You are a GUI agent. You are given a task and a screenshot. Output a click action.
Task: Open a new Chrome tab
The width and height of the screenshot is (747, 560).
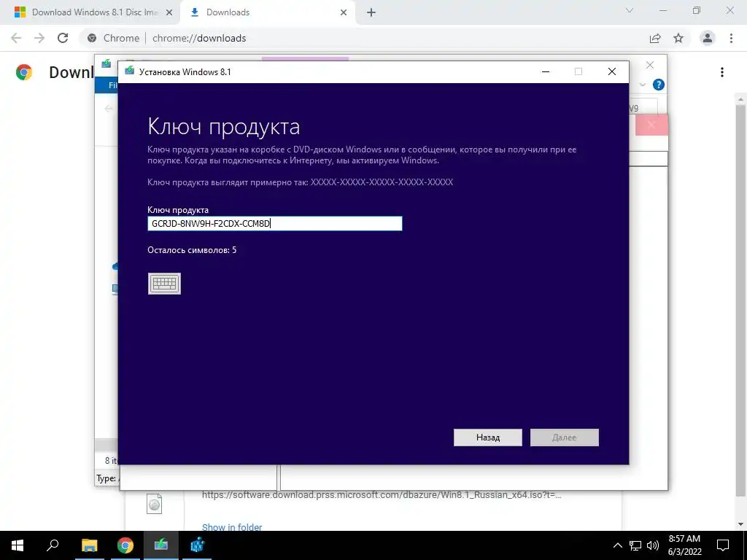pyautogui.click(x=371, y=12)
